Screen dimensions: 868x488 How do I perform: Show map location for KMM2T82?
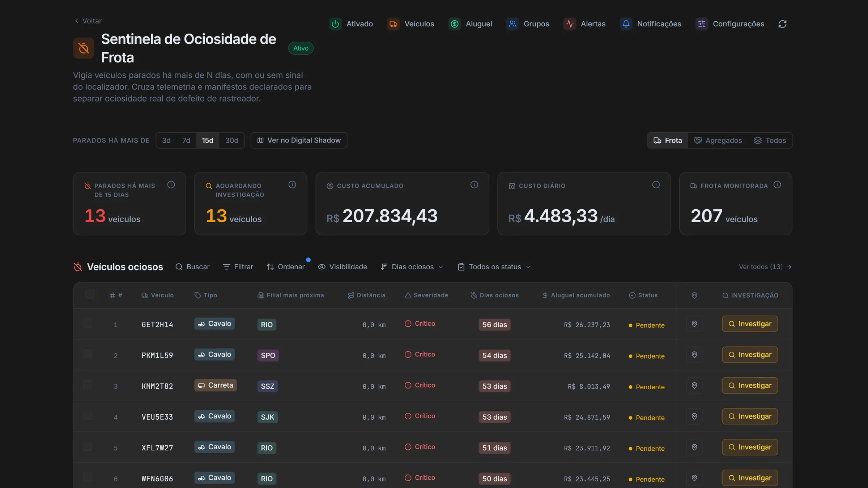click(694, 385)
